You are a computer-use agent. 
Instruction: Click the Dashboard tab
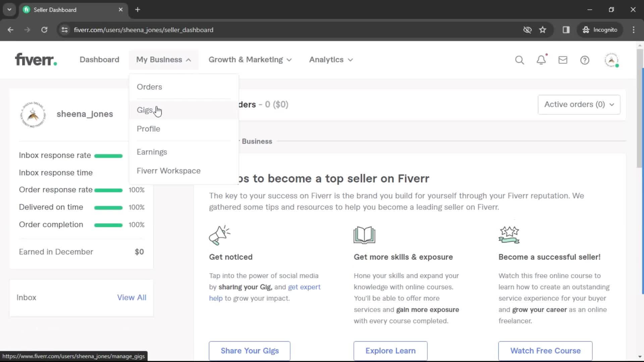coord(100,60)
